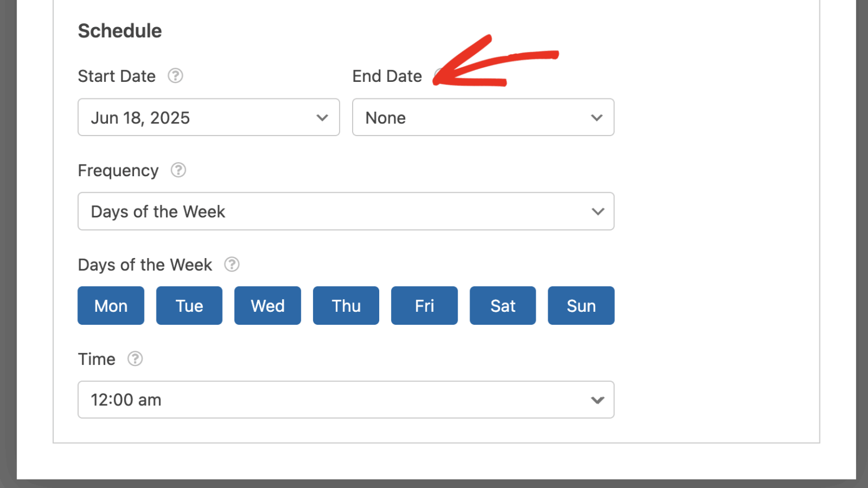The image size is (868, 488).
Task: Open the Start Date dropdown
Action: click(209, 117)
